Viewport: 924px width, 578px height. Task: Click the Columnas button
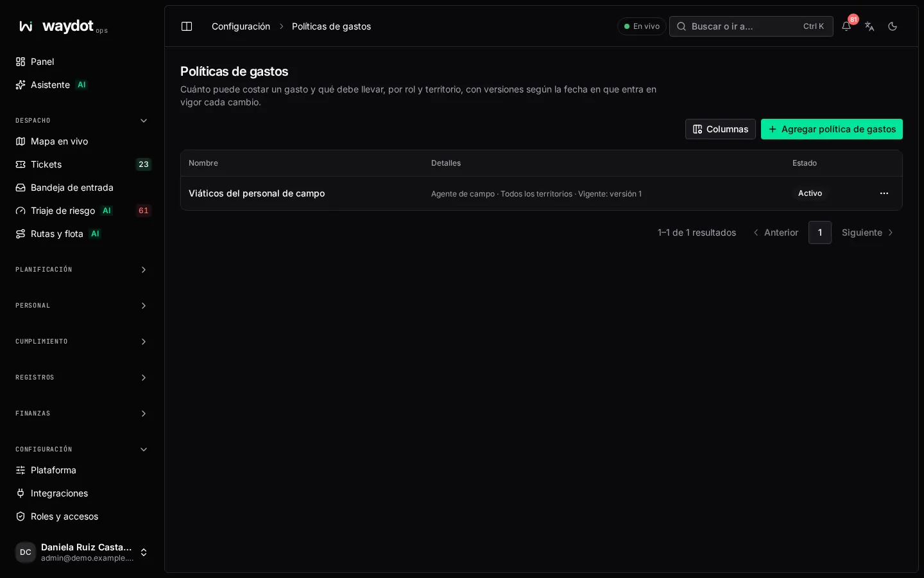[720, 129]
